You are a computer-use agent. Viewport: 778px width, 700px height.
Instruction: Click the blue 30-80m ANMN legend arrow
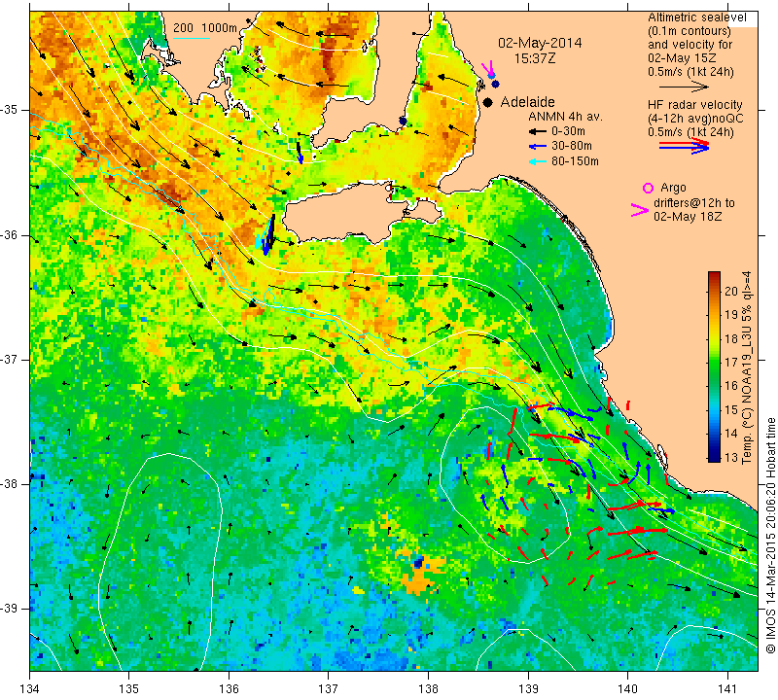coord(537,147)
